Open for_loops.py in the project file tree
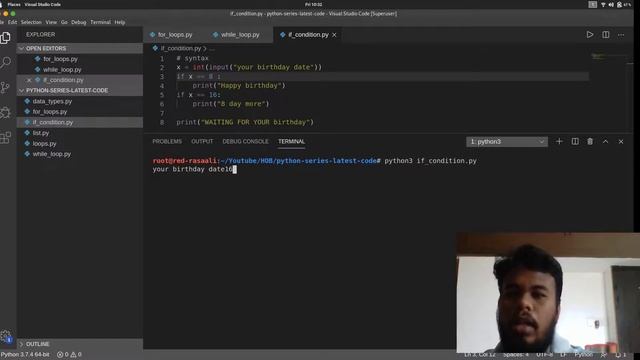This screenshot has width=640, height=360. (80, 112)
